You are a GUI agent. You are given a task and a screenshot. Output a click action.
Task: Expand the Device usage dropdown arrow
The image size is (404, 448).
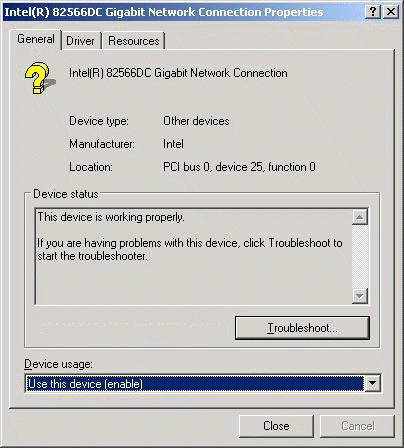tap(372, 384)
